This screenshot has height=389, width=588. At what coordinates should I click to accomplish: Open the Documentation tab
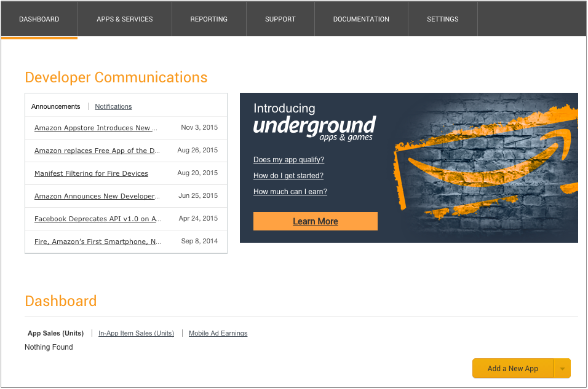click(x=361, y=19)
